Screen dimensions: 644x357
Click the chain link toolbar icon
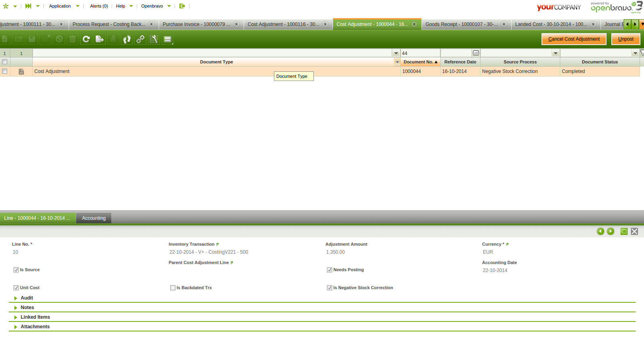[140, 39]
